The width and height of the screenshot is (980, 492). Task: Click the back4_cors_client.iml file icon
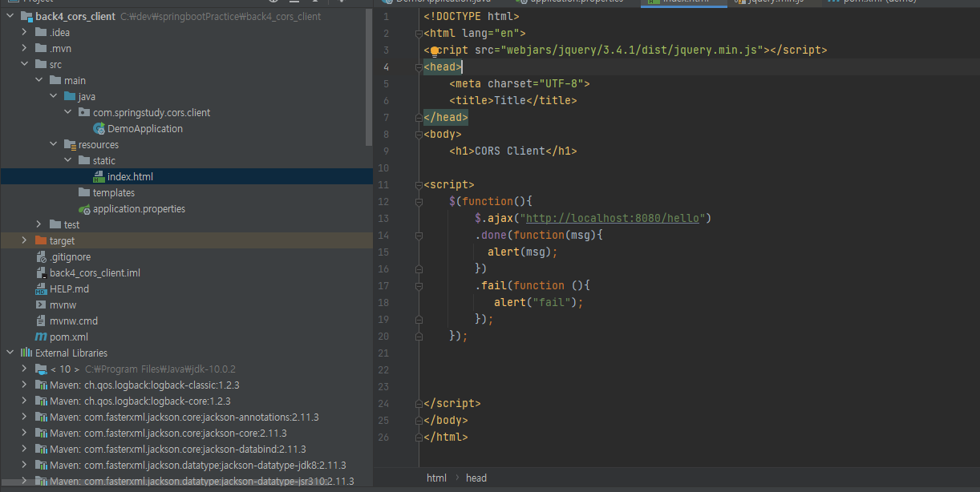(41, 272)
